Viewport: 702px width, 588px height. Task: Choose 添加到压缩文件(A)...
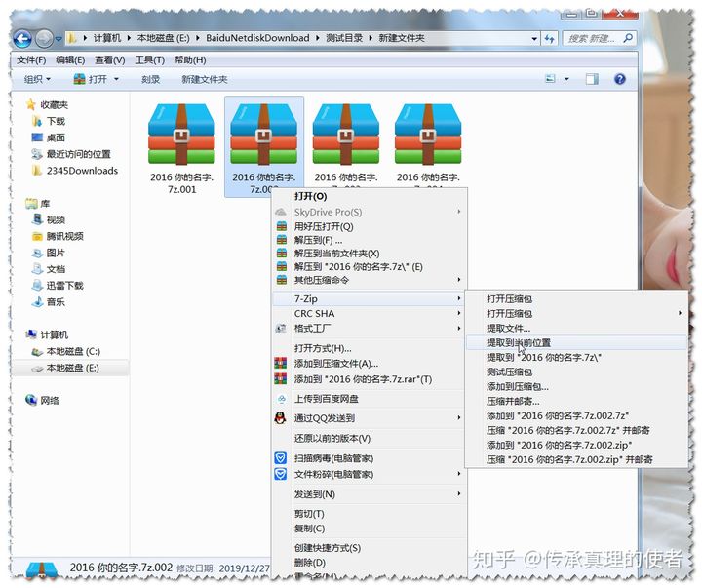(370, 363)
